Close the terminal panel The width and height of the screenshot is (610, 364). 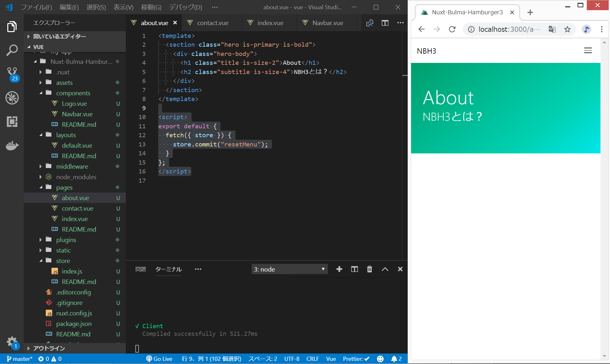pyautogui.click(x=400, y=269)
